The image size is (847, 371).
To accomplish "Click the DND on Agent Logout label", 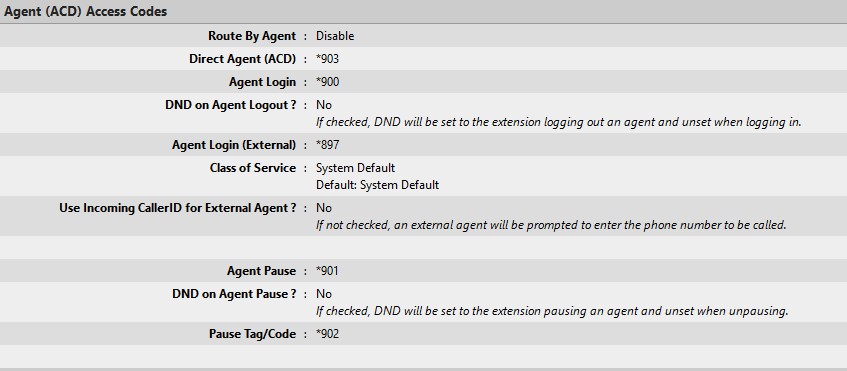I will click(231, 105).
